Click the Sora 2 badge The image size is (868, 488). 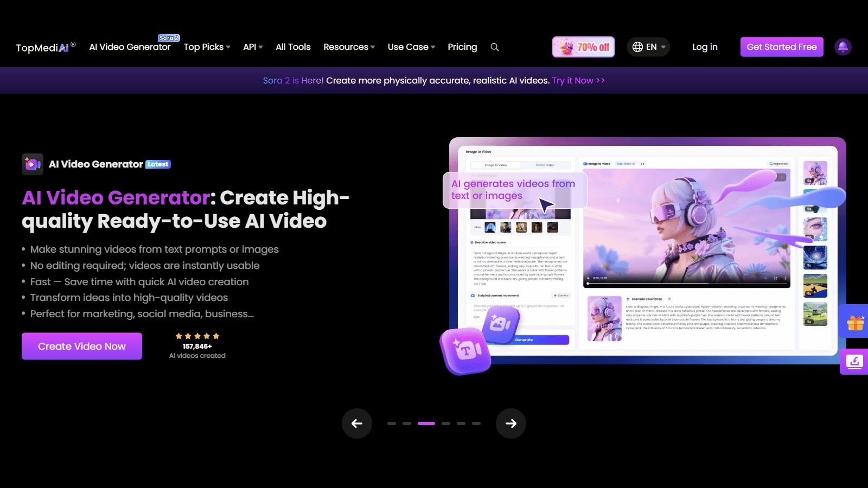coord(169,38)
